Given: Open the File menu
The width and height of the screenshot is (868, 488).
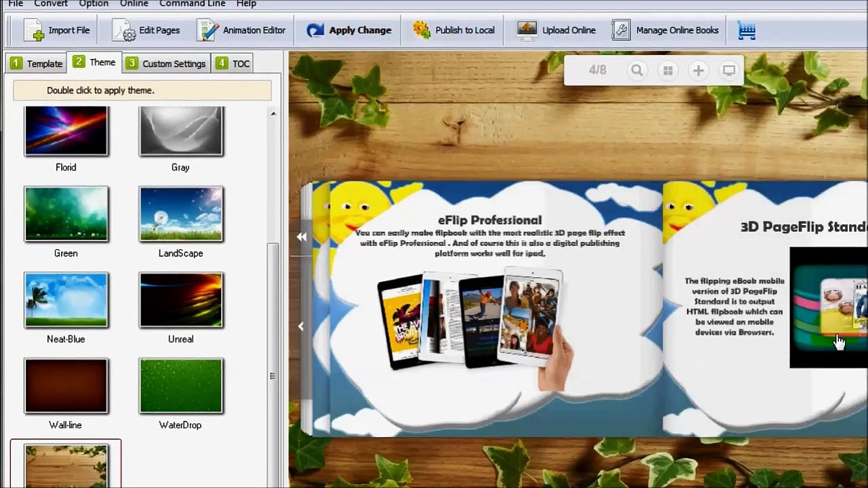Looking at the screenshot, I should [16, 3].
